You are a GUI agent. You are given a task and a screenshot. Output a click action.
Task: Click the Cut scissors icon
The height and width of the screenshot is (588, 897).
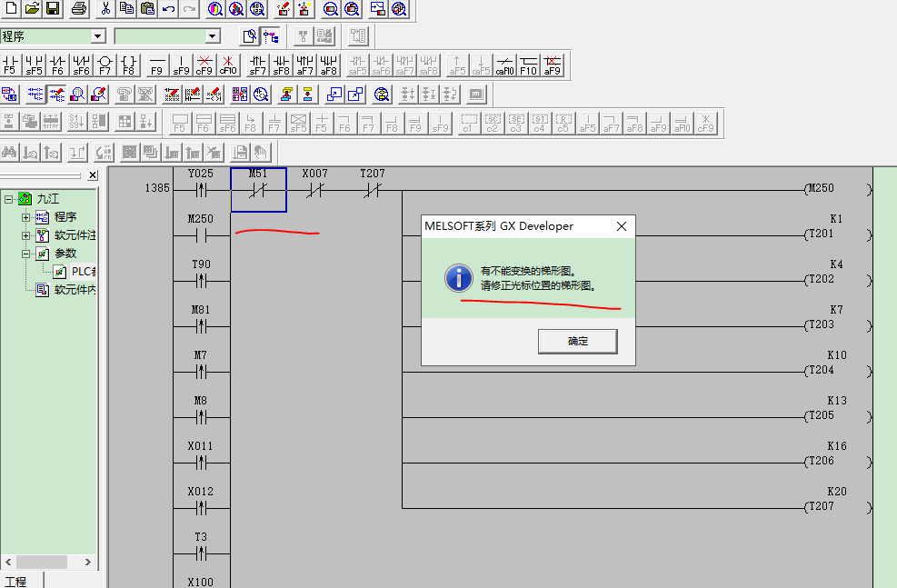point(105,9)
